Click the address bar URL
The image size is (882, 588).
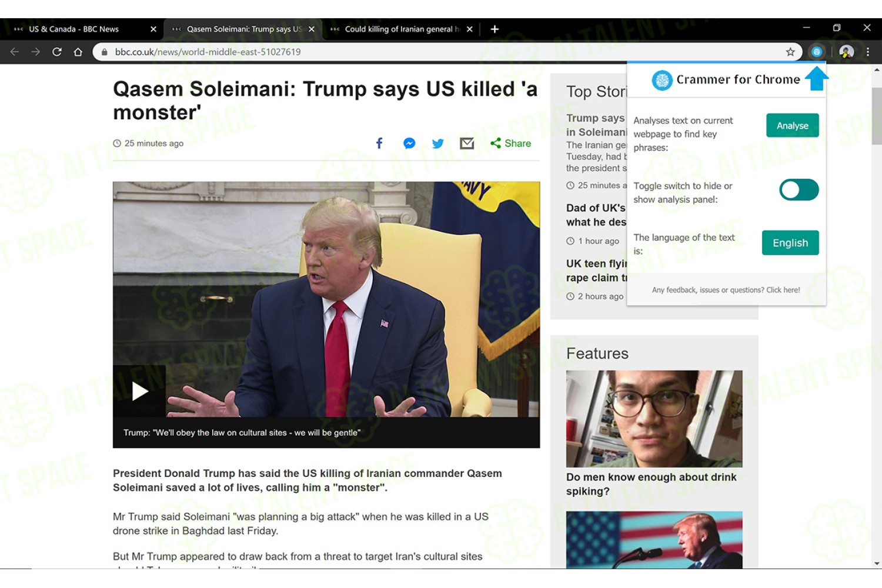pos(208,52)
